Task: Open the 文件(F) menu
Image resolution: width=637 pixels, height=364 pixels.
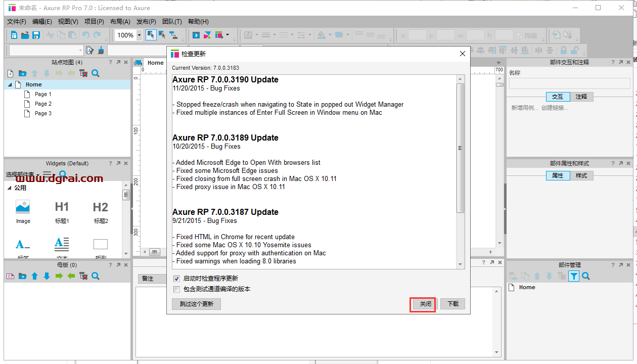Action: (x=16, y=21)
